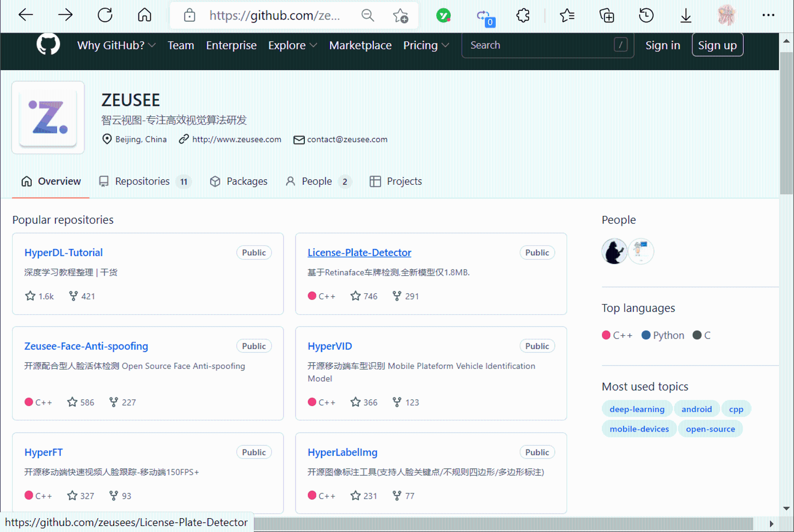View stargazers of Zeusee-Face-Anti-spoofing (586)
Viewport: 794px width, 532px height.
point(81,402)
